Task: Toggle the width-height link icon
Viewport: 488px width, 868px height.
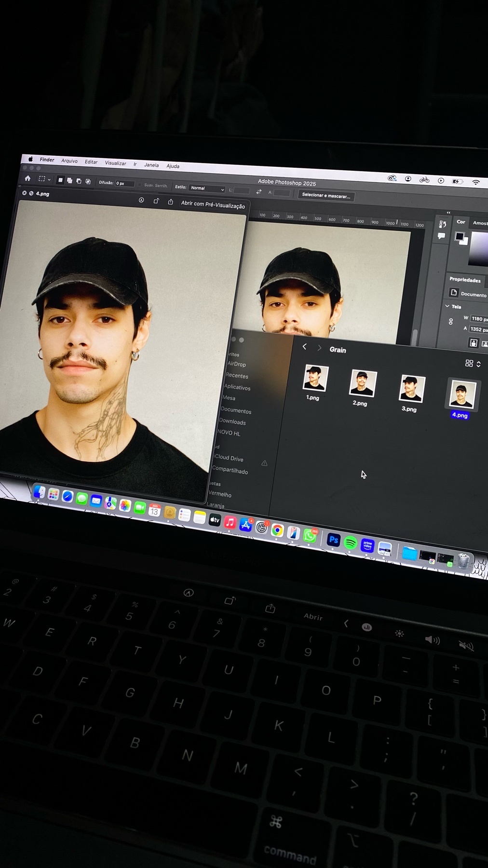Action: click(x=451, y=322)
